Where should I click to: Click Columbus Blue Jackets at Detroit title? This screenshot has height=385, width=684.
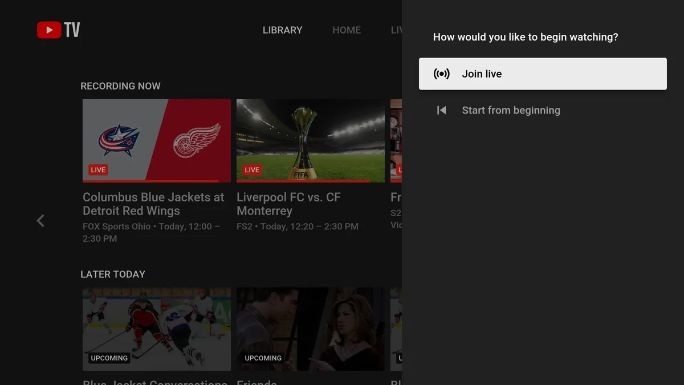pos(154,204)
